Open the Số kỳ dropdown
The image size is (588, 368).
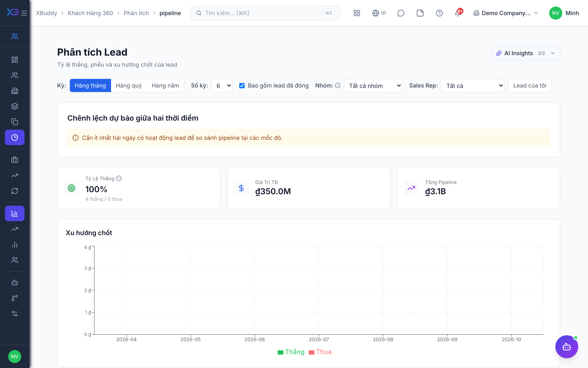pos(222,86)
